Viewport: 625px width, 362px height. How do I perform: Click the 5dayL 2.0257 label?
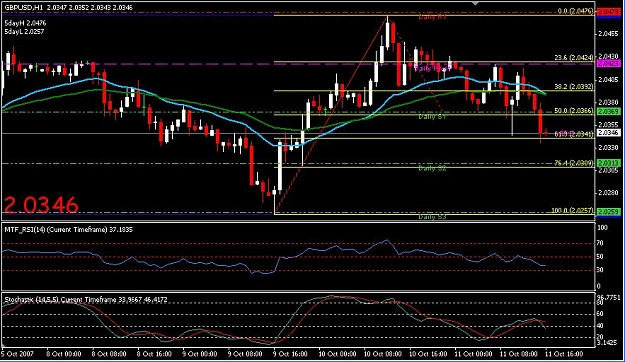click(24, 31)
